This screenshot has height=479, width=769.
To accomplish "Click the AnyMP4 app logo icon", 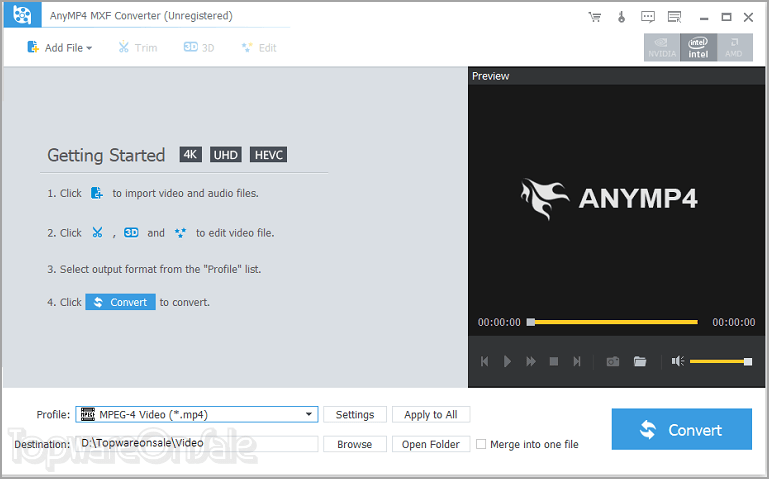I will click(x=23, y=15).
